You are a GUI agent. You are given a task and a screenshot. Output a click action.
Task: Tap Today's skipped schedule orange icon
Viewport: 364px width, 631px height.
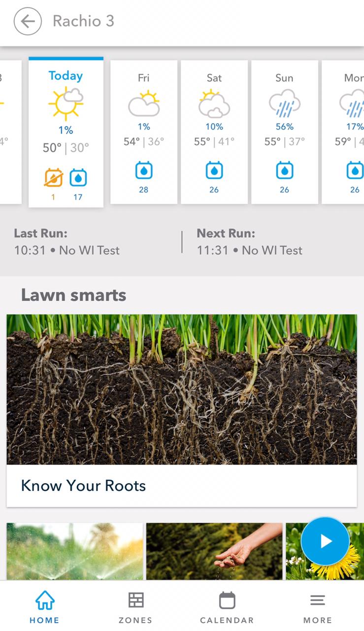(53, 178)
